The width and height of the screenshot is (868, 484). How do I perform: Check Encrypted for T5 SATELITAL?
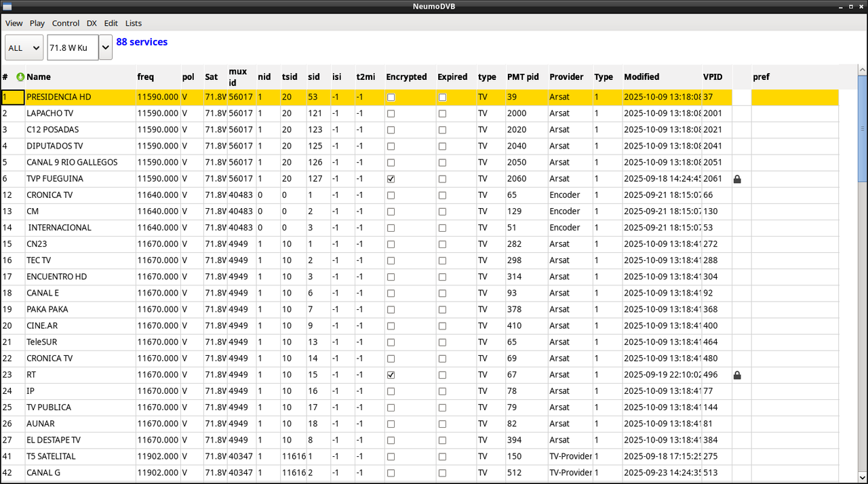pos(391,456)
